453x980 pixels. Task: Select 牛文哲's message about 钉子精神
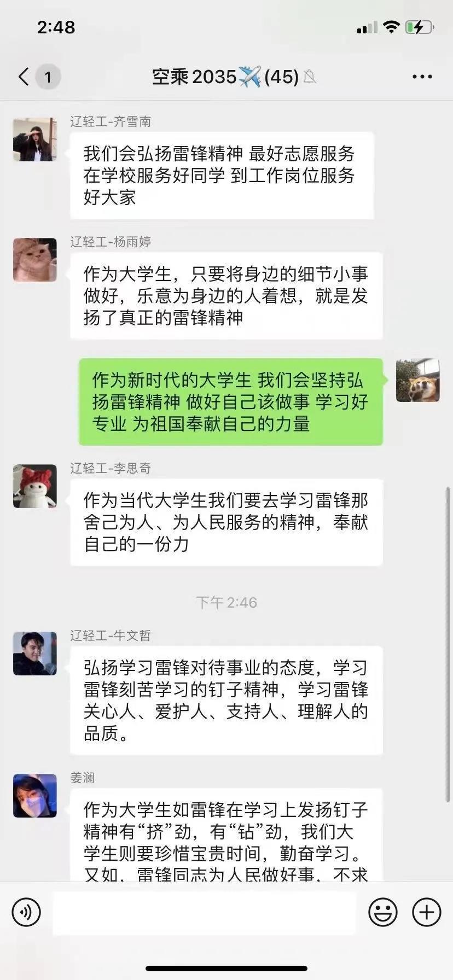point(226,701)
